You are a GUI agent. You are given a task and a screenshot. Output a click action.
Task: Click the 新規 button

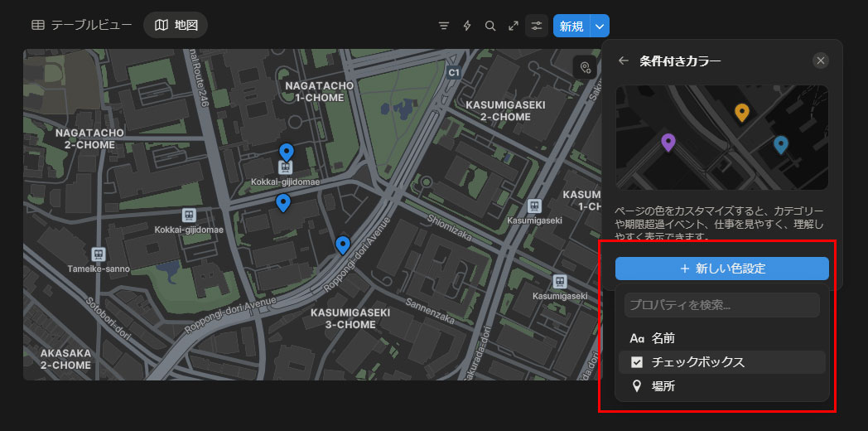click(571, 26)
